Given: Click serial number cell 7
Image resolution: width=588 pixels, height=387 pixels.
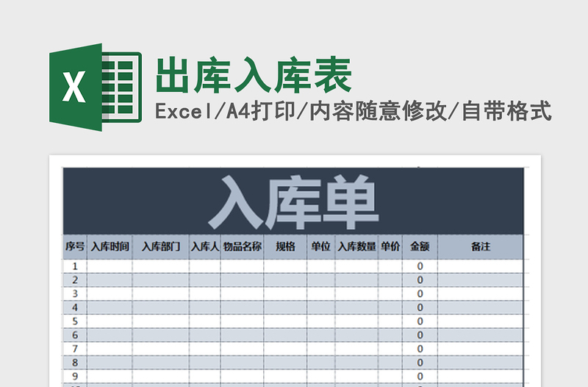Looking at the screenshot, I should 75,349.
